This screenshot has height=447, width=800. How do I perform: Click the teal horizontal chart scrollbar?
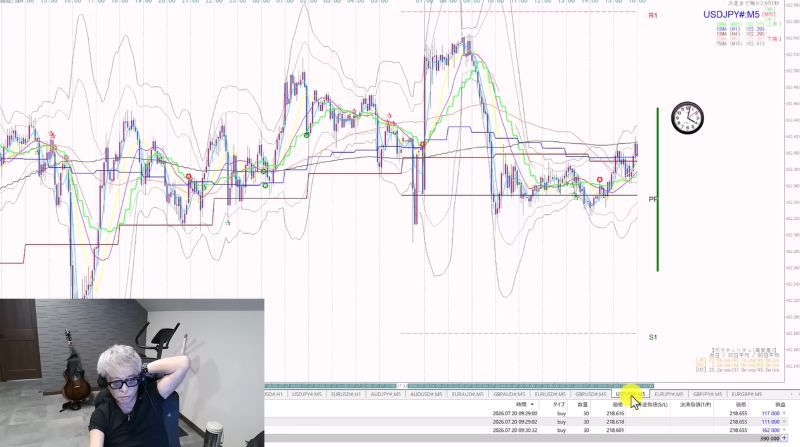coord(459,386)
